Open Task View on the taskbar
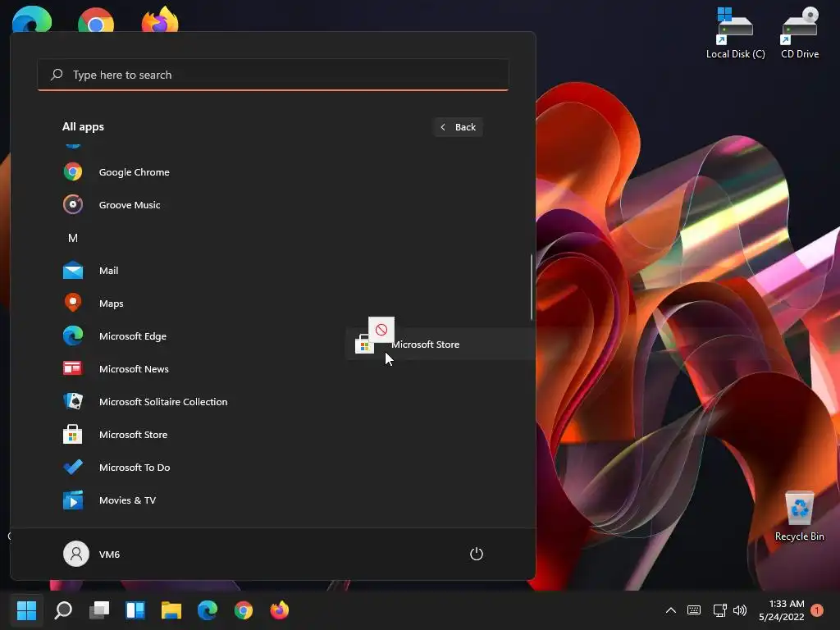This screenshot has width=840, height=630. 99,610
